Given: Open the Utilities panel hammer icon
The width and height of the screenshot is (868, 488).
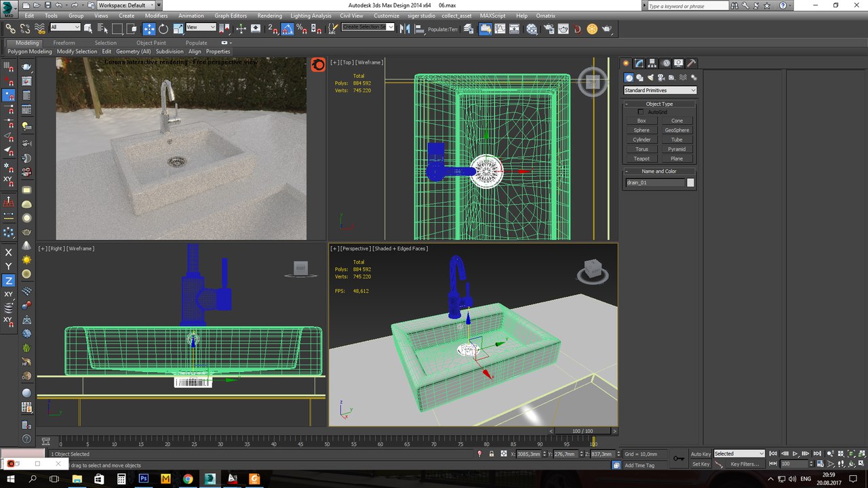Looking at the screenshot, I should pos(692,63).
